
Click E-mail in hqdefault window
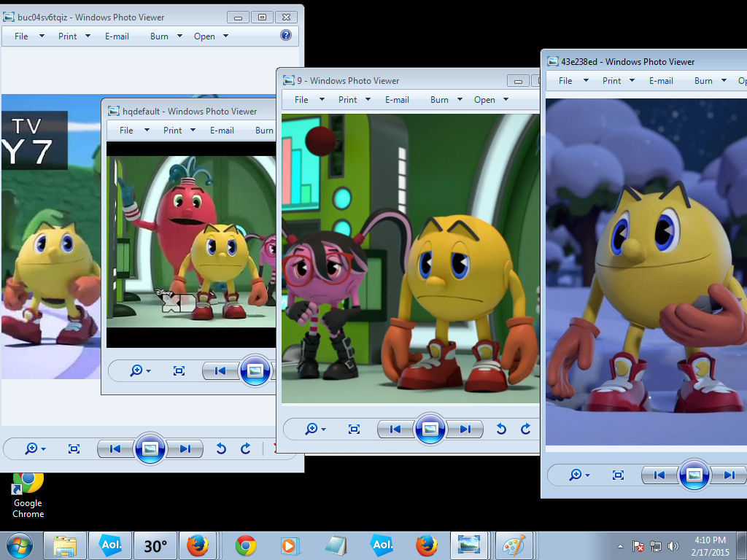coord(222,130)
